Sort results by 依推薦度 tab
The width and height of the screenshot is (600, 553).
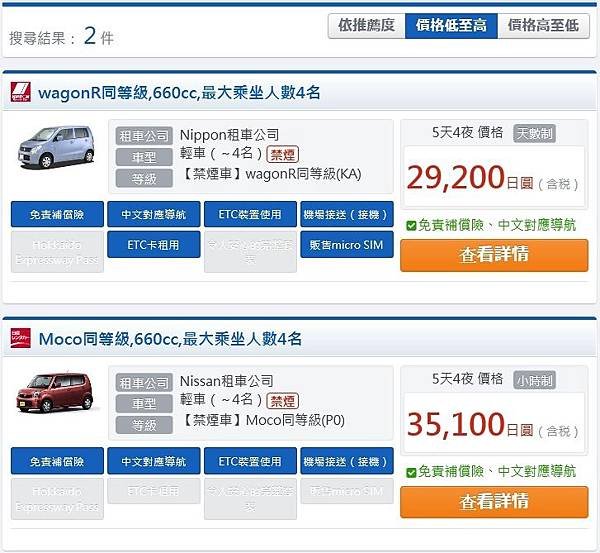(x=367, y=26)
